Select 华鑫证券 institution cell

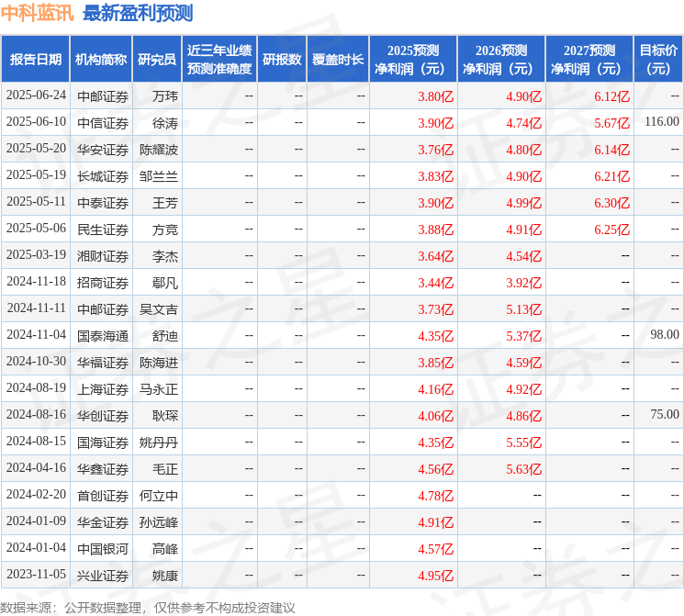click(x=103, y=468)
